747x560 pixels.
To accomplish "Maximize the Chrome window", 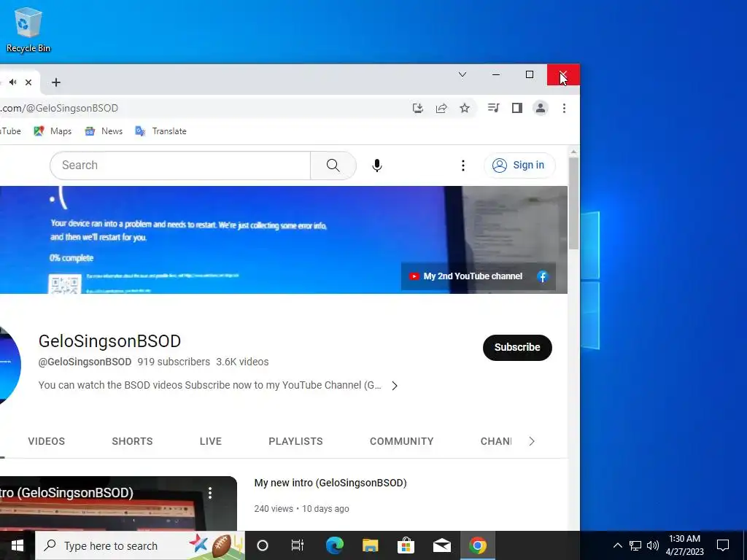I will (530, 74).
